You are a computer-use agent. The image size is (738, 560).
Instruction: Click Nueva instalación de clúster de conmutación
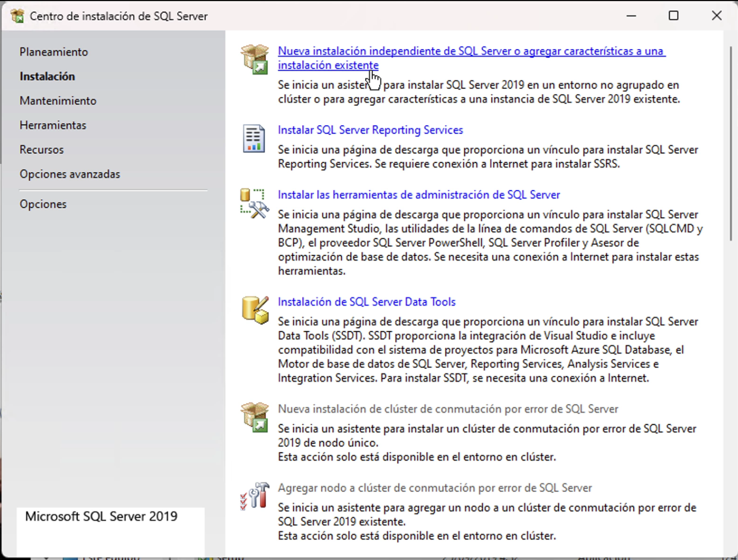(x=448, y=409)
